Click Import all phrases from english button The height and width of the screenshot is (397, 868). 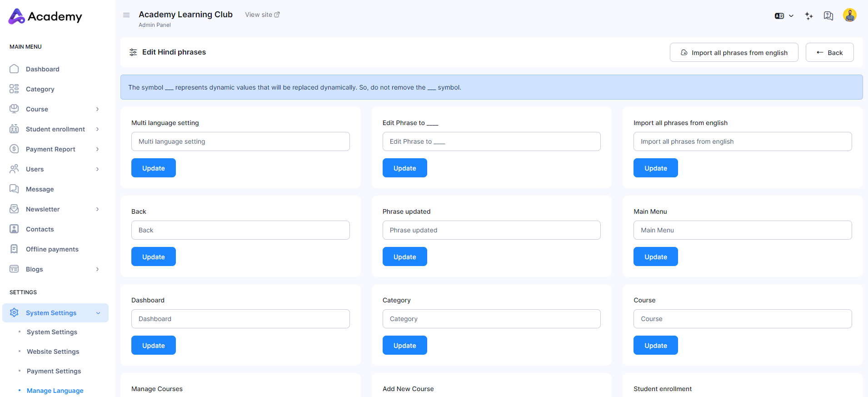[x=733, y=53]
